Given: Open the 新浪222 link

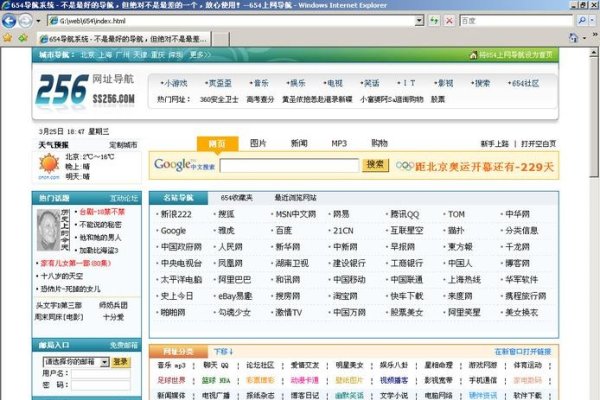Looking at the screenshot, I should (x=176, y=214).
